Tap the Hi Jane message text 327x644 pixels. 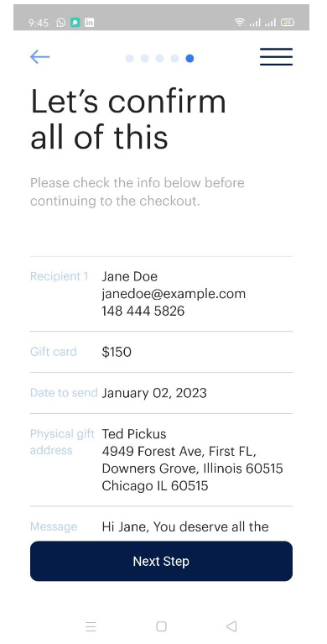185,526
